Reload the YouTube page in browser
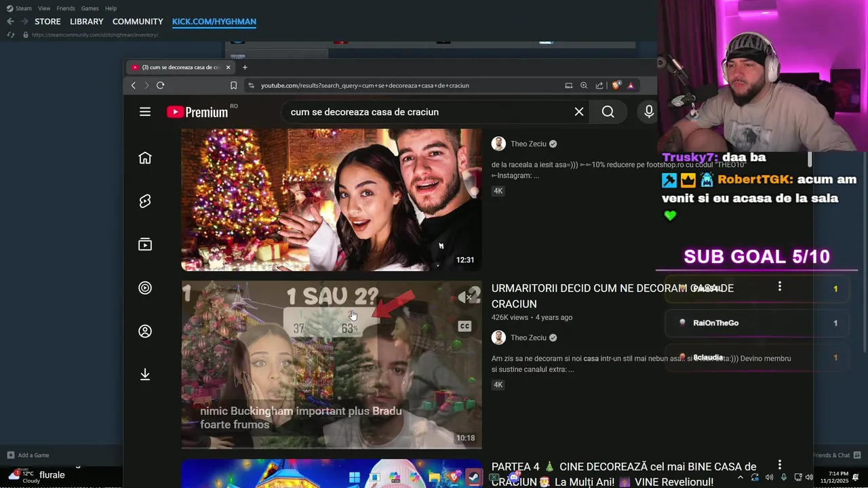 [x=160, y=85]
